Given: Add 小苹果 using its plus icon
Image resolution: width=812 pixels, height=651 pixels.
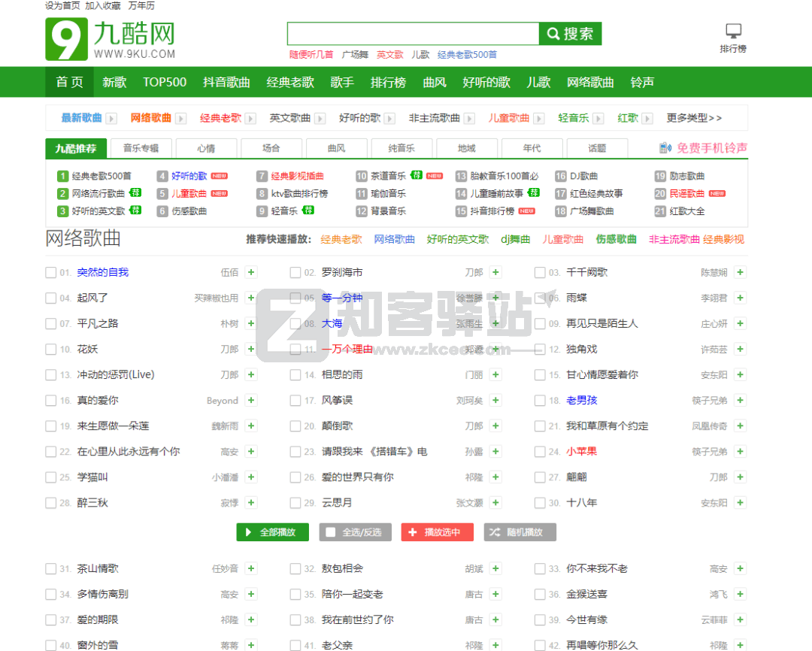Looking at the screenshot, I should click(x=740, y=451).
